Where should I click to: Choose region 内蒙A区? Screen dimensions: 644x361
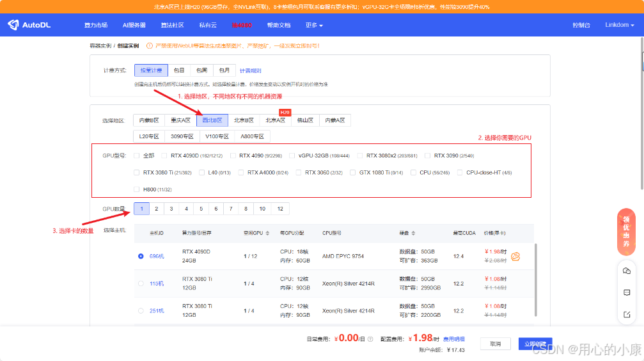(x=335, y=120)
